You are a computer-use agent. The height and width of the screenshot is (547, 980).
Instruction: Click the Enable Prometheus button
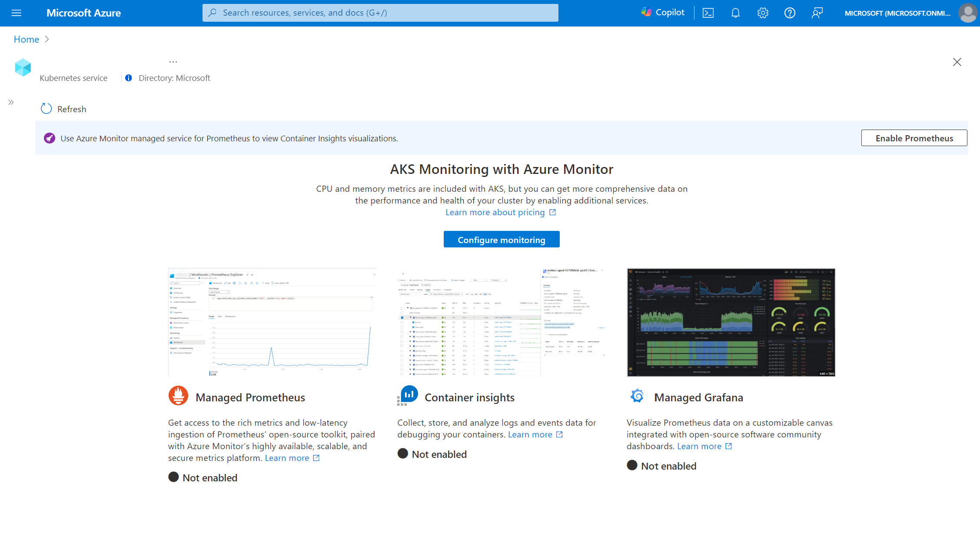click(914, 138)
